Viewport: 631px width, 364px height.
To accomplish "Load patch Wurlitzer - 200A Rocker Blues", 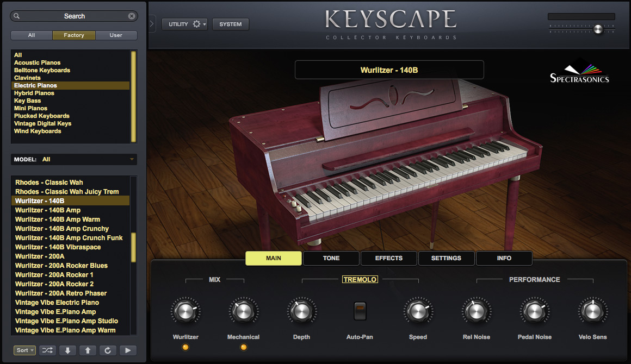I will pyautogui.click(x=70, y=266).
